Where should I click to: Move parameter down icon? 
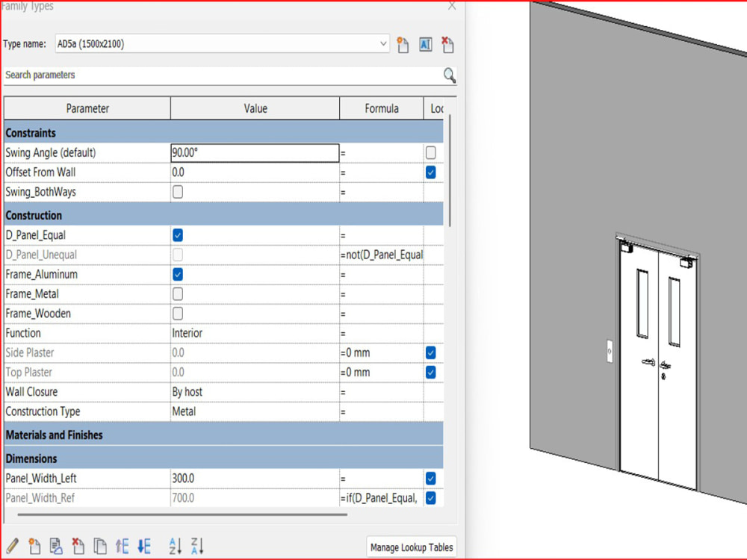(144, 546)
